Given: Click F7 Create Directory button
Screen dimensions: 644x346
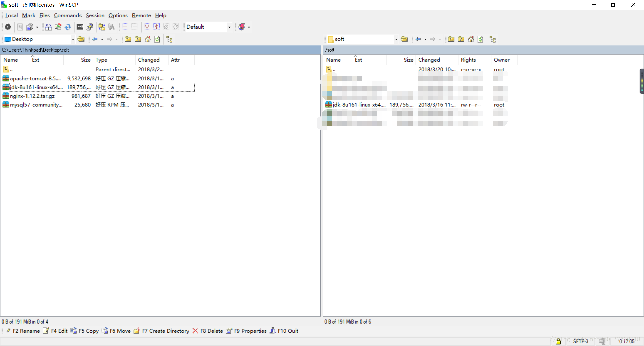Looking at the screenshot, I should [x=161, y=331].
